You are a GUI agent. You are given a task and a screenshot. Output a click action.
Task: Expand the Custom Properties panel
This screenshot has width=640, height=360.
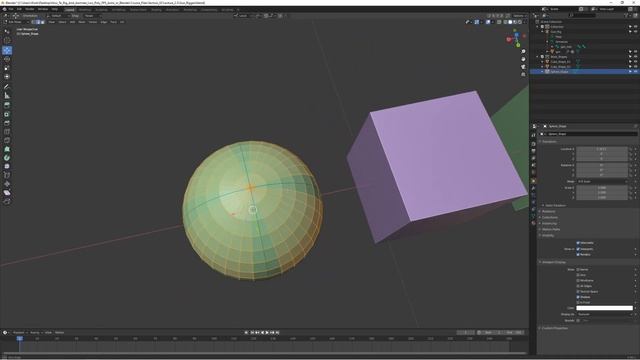pos(554,328)
